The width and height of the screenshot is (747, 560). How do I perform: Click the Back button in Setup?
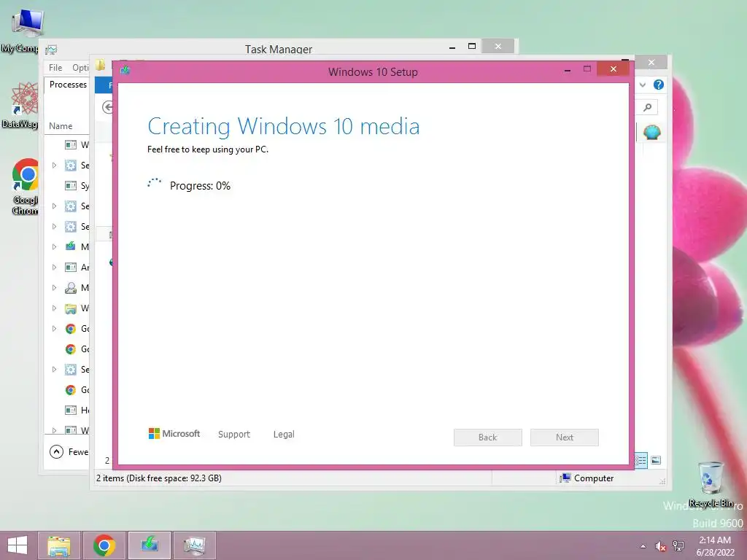(488, 437)
